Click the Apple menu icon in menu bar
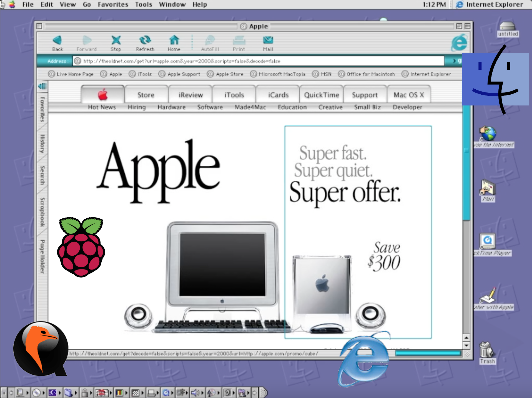This screenshot has width=532, height=398. [x=12, y=4]
